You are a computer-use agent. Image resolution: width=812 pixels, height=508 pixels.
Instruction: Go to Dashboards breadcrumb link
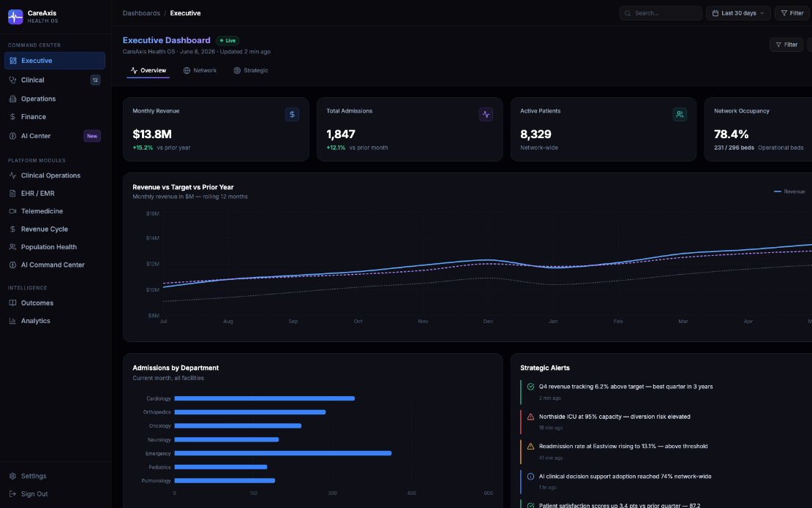tap(141, 13)
